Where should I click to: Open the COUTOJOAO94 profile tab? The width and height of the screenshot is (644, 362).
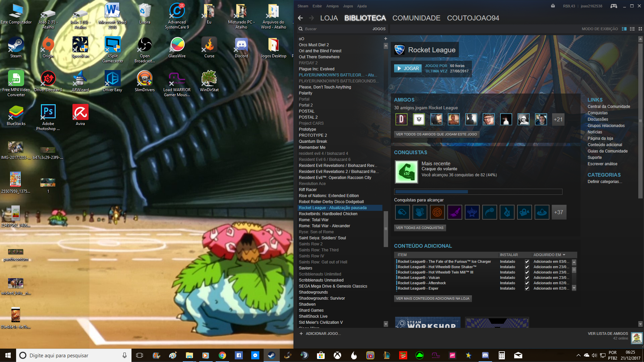pos(473,18)
